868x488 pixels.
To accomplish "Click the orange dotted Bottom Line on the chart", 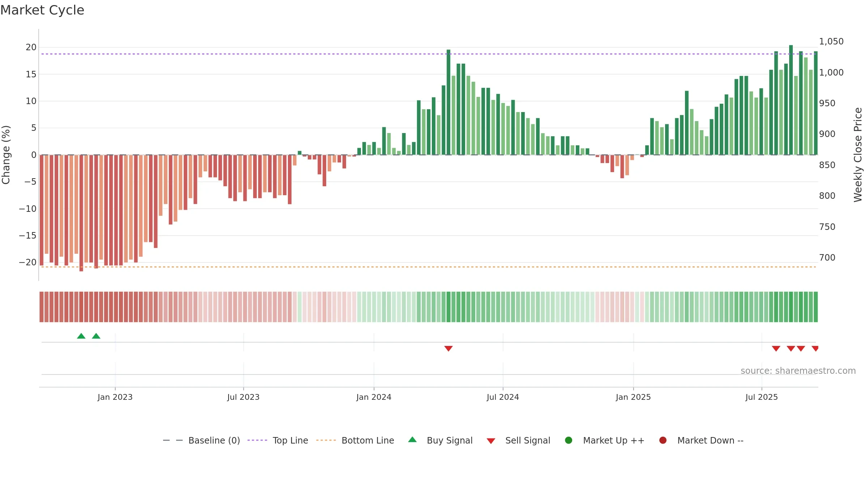I will tap(429, 267).
